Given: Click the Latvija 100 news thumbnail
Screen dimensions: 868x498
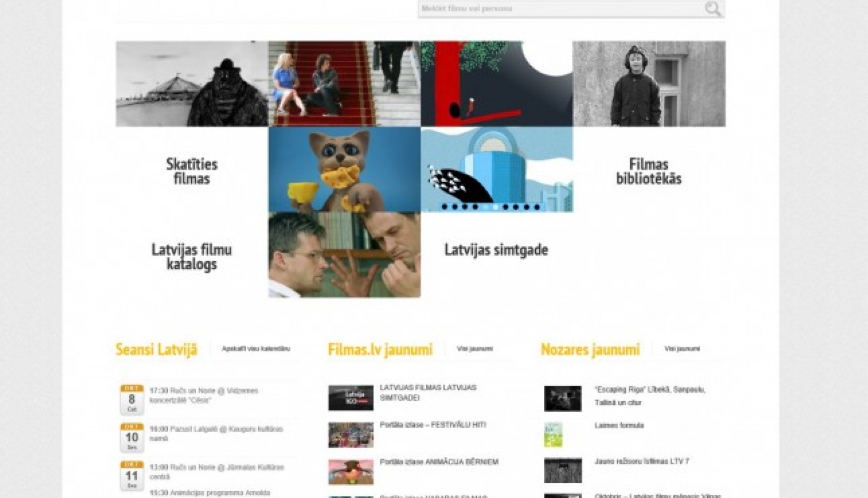Looking at the screenshot, I should click(351, 398).
